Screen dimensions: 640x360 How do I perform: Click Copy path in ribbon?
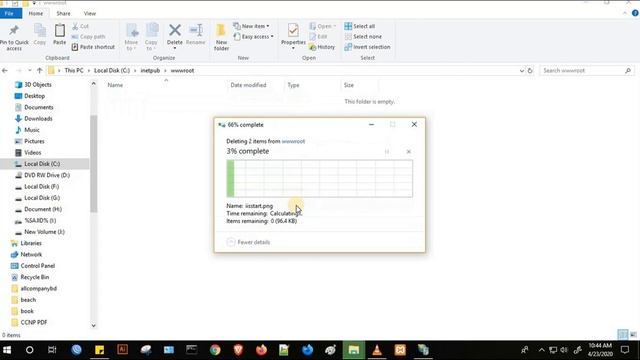coord(88,37)
